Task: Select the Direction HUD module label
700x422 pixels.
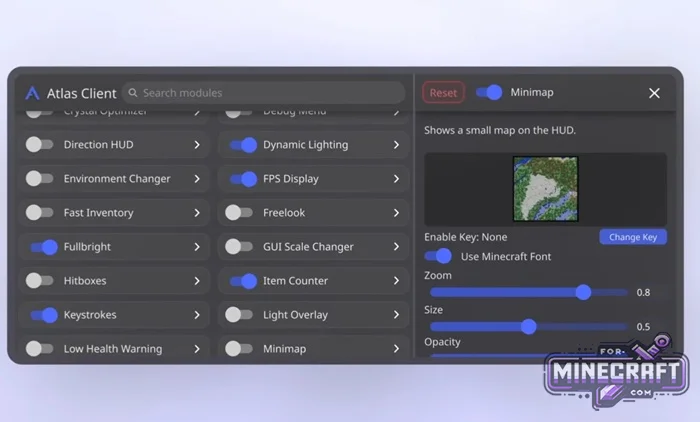Action: point(98,145)
